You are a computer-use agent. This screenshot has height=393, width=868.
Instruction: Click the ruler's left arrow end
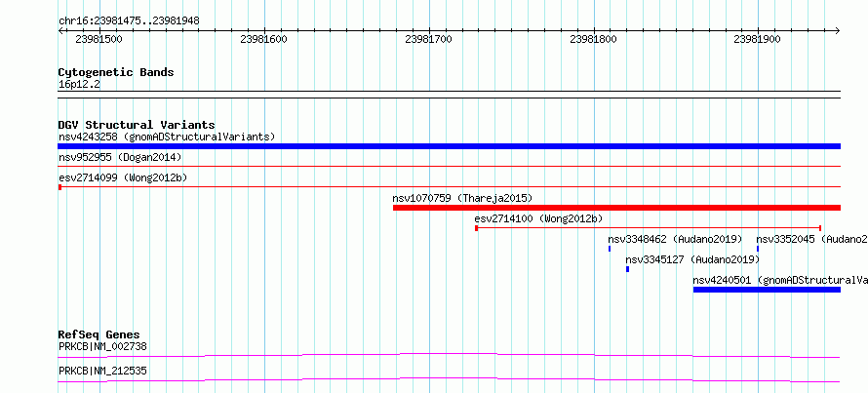[x=60, y=31]
